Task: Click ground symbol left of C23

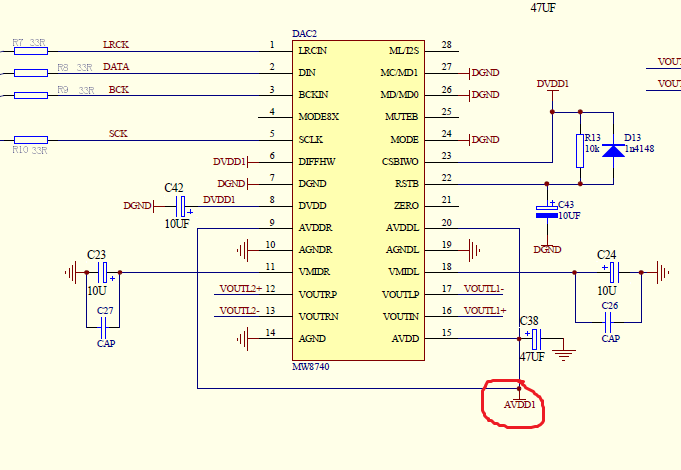Action: click(x=71, y=272)
